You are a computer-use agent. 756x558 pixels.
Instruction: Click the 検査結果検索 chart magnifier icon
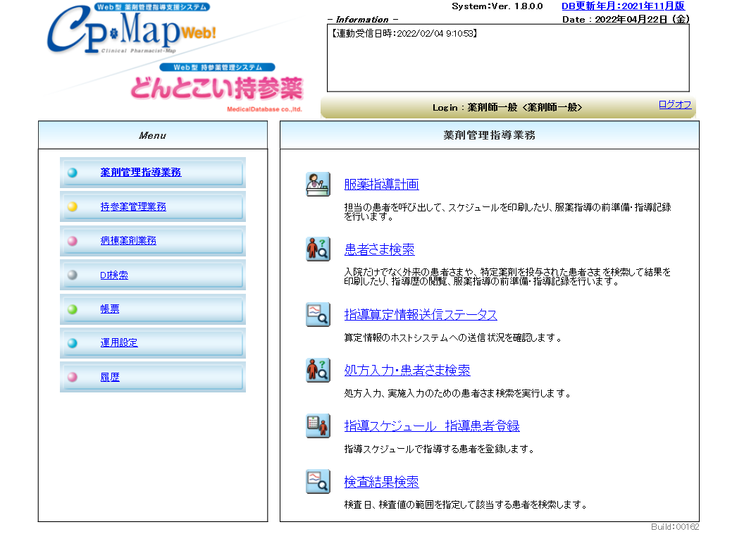[x=318, y=482]
